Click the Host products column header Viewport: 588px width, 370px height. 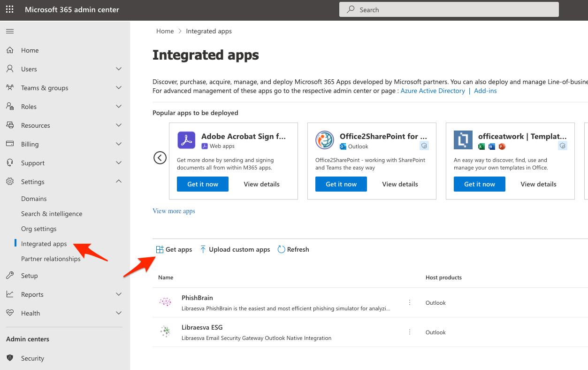click(x=443, y=277)
